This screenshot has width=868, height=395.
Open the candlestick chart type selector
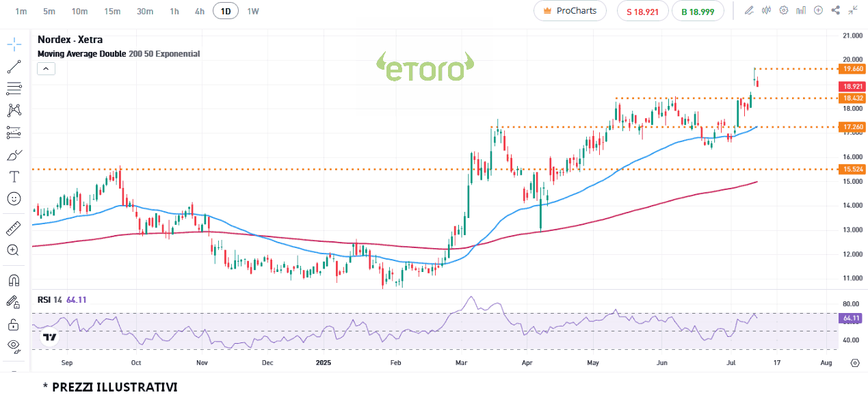pos(766,10)
